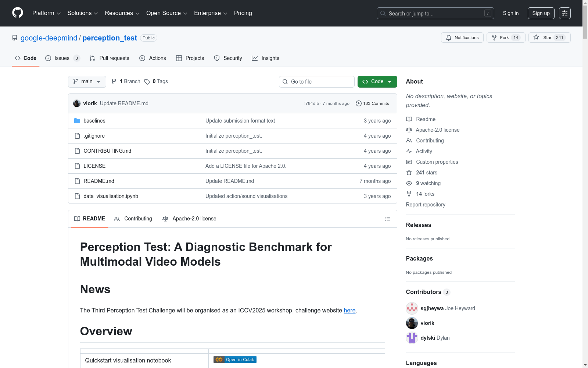Click the Contributors heading link

point(428,292)
